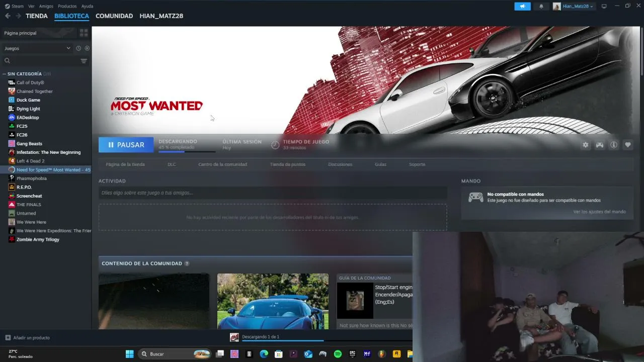Sort library by recent activity clock icon

coord(78,48)
